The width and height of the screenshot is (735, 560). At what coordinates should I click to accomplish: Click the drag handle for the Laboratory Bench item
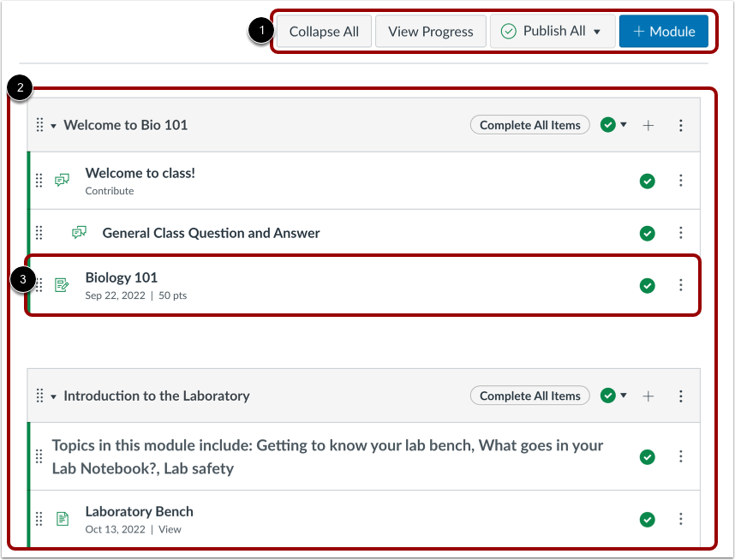point(39,519)
